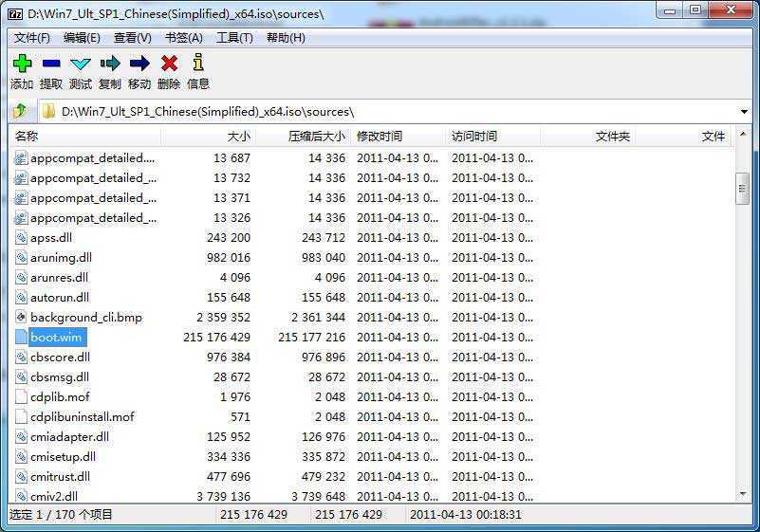Viewport: 760px width, 532px height.
Task: Expand the address bar path dropdown
Action: click(x=744, y=112)
